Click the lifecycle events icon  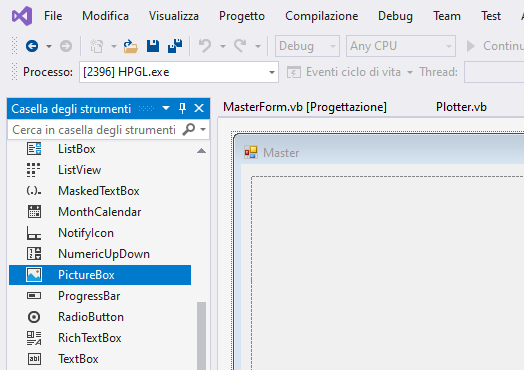coord(294,72)
